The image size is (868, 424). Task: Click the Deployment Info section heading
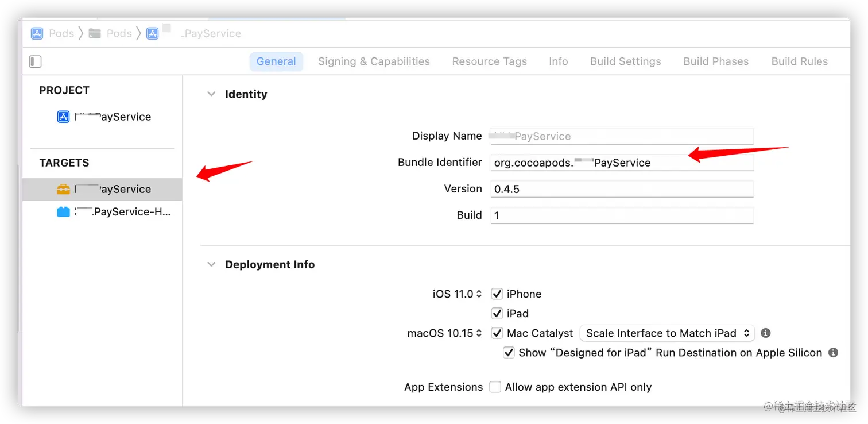pyautogui.click(x=270, y=264)
